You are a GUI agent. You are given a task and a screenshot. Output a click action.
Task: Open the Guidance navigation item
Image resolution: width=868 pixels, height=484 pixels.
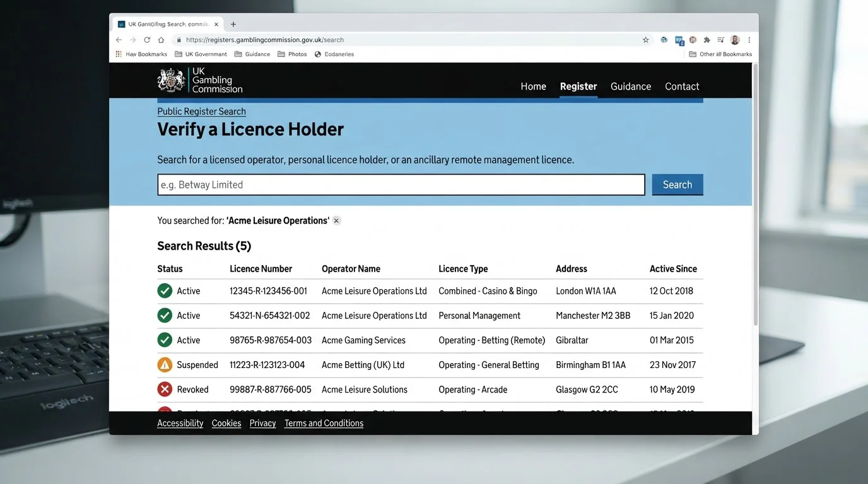point(631,86)
